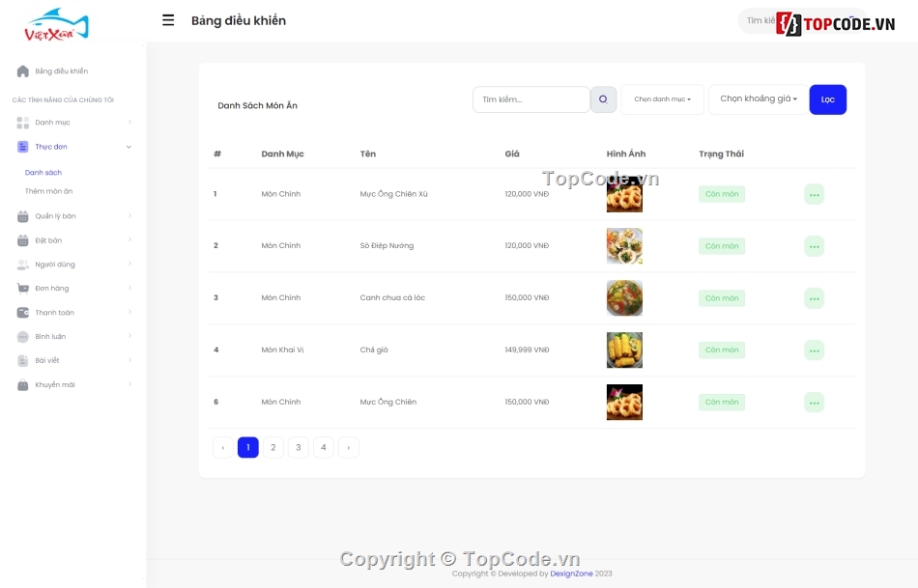This screenshot has height=588, width=918.
Task: Go to pagination page 4
Action: [324, 448]
